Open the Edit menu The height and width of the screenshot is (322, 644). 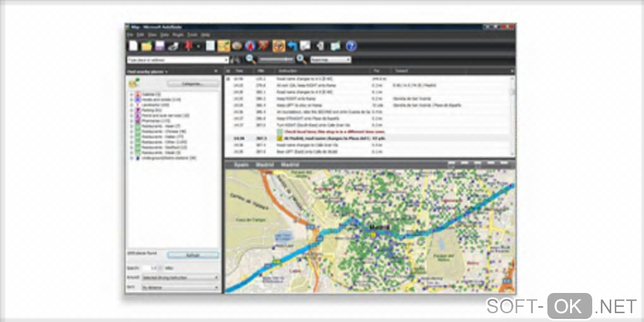click(140, 35)
